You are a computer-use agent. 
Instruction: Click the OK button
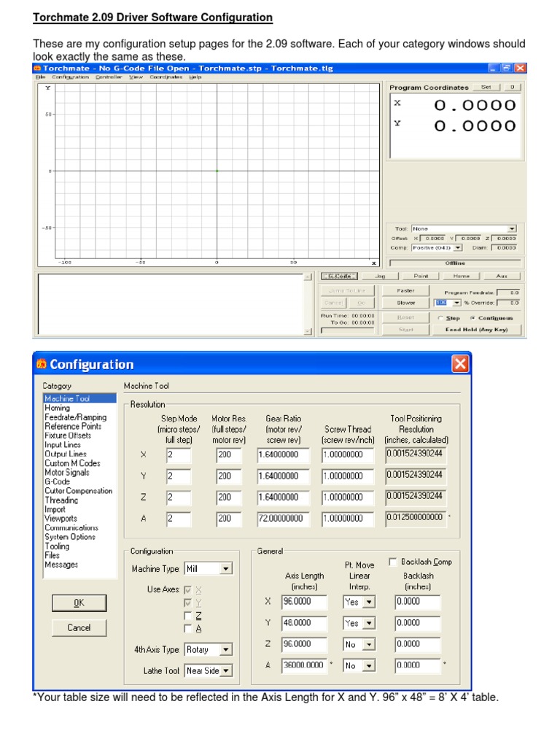pyautogui.click(x=79, y=603)
